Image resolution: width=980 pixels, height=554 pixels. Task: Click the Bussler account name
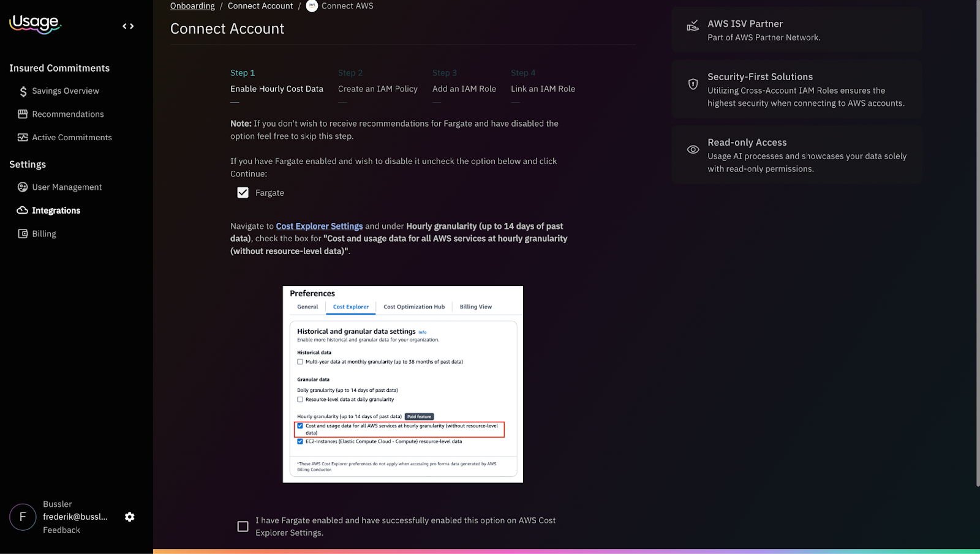58,504
